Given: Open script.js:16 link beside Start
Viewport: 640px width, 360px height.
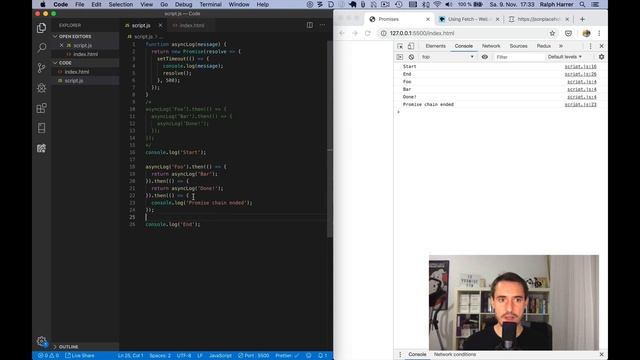Looking at the screenshot, I should (x=580, y=67).
